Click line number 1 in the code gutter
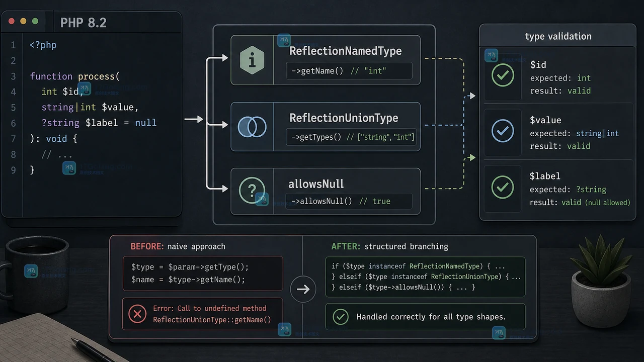Screen dimensions: 644x362 pyautogui.click(x=14, y=45)
